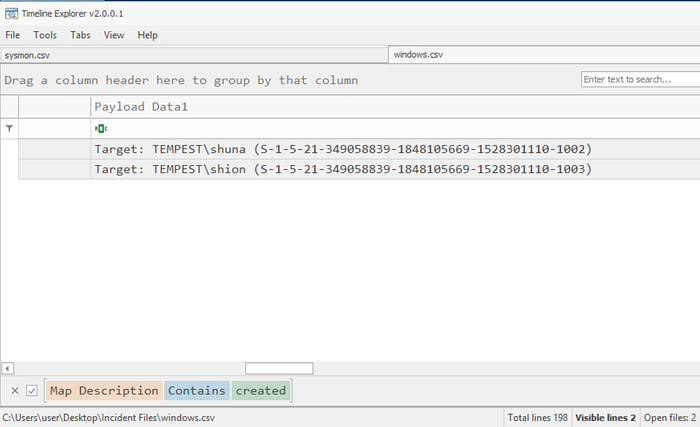Remove the filter with the X button
Screen dimensions: 700x427
pos(15,391)
